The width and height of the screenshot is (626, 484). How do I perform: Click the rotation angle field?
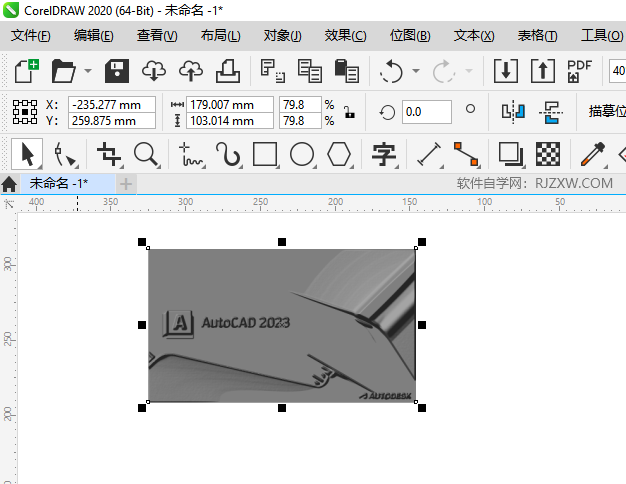(427, 112)
